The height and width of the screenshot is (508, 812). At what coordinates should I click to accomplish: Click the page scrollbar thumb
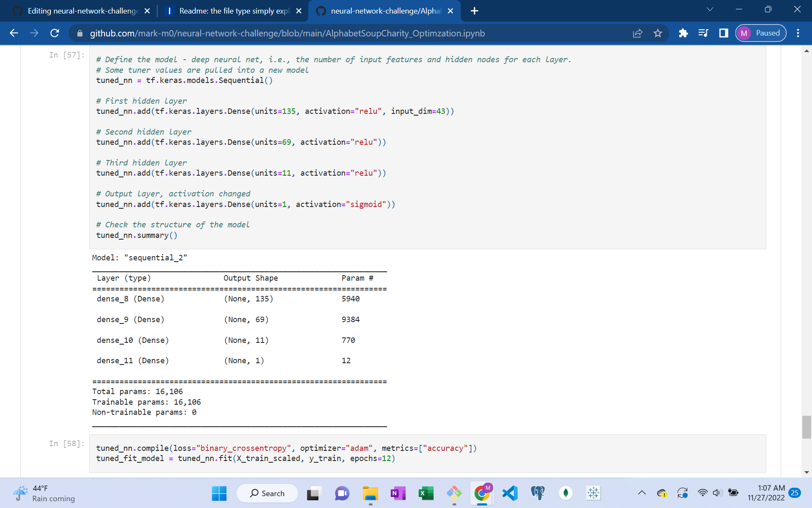coord(807,427)
